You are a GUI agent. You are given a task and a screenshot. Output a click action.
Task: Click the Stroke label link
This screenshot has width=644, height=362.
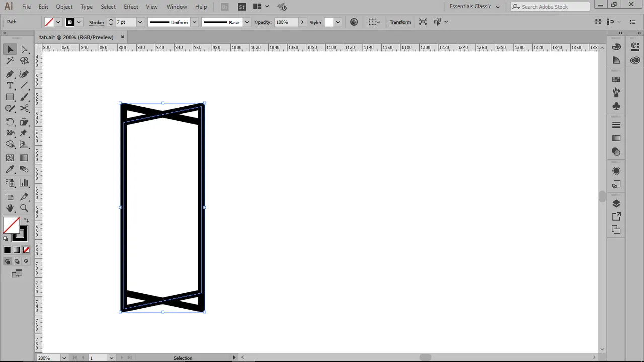pos(96,22)
